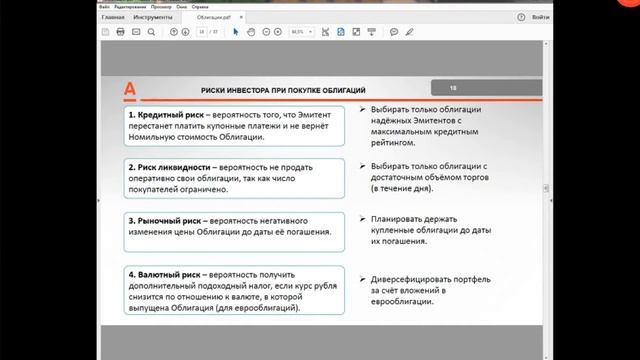This screenshot has height=360, width=640.
Task: Open the Окно menu
Action: click(182, 7)
